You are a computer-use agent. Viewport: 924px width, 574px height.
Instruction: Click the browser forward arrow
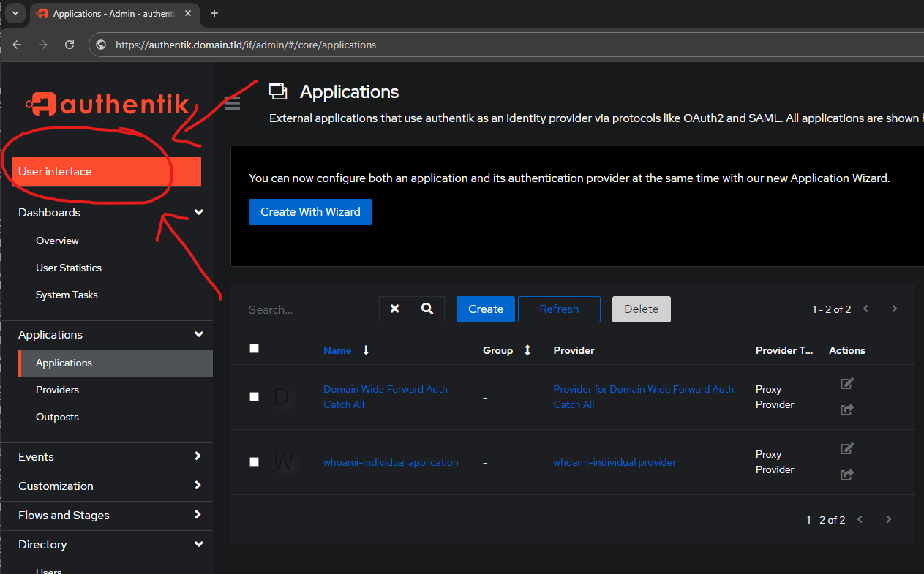click(43, 45)
